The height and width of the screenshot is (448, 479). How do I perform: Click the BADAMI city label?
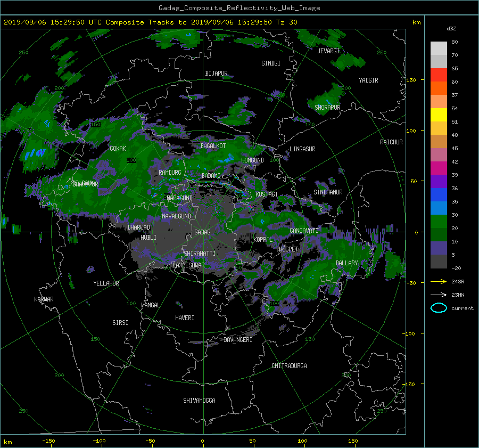(211, 176)
